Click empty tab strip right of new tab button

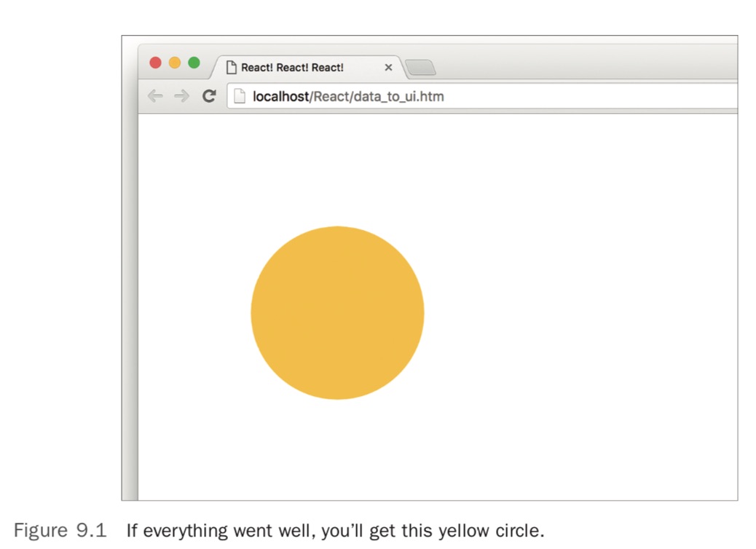pos(583,66)
